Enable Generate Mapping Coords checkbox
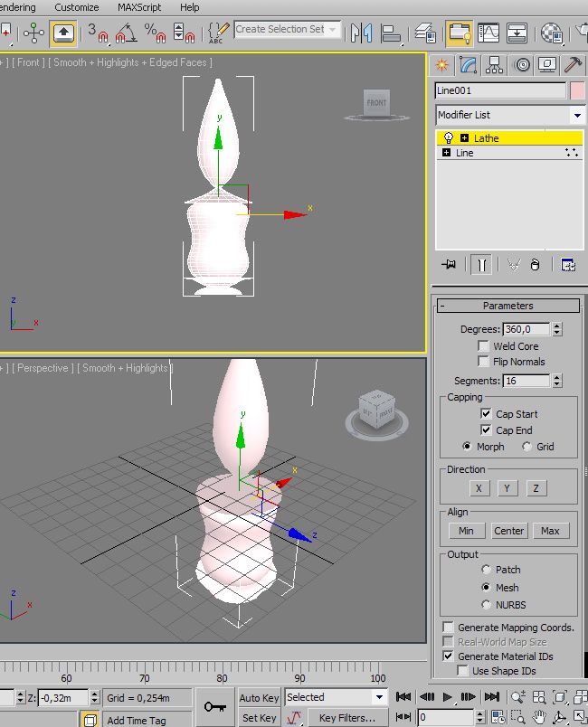This screenshot has width=588, height=727. coord(448,628)
